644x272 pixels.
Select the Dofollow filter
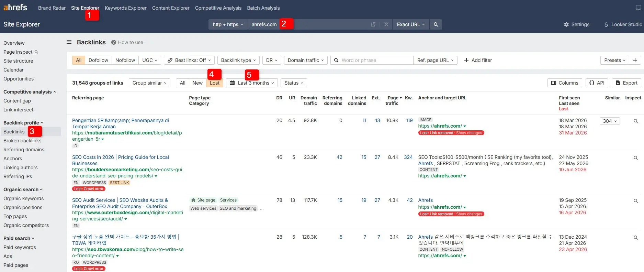pyautogui.click(x=98, y=60)
